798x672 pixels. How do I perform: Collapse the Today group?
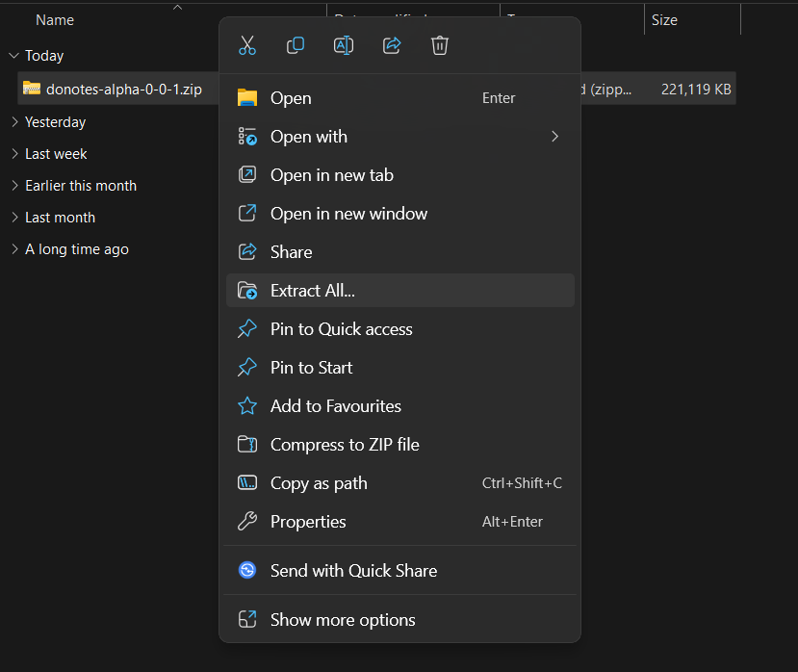point(13,56)
